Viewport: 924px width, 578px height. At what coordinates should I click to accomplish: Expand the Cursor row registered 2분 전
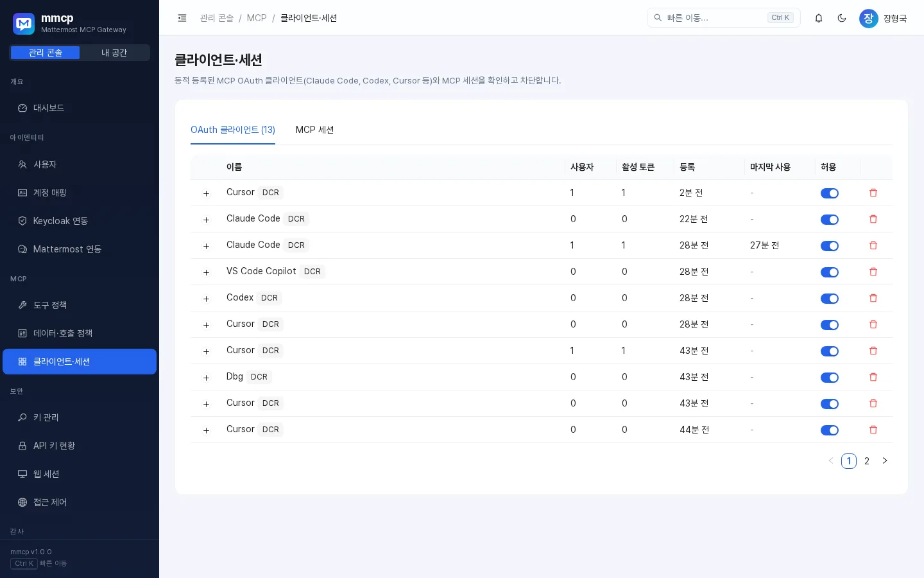pos(206,193)
